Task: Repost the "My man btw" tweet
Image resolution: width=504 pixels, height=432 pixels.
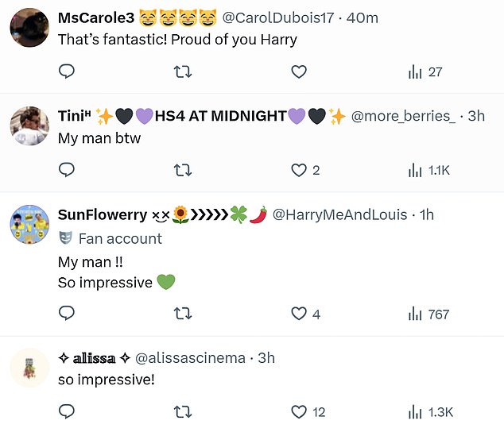Action: (x=182, y=170)
